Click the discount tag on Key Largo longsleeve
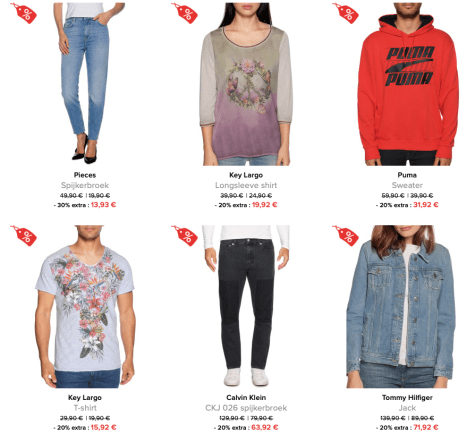Image resolution: width=475 pixels, height=443 pixels. click(x=184, y=13)
